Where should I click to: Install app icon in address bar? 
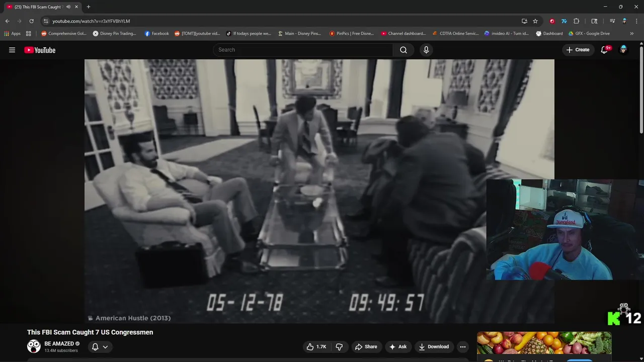pyautogui.click(x=524, y=21)
